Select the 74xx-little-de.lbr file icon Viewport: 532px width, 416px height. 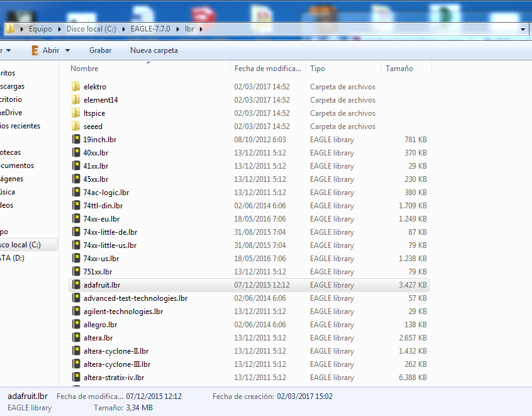(76, 232)
